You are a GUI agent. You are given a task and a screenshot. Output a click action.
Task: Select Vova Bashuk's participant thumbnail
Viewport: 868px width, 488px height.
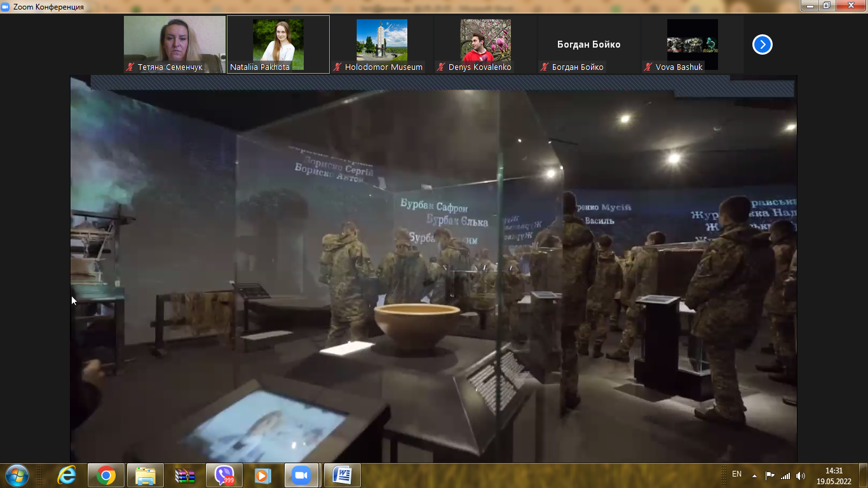point(693,44)
